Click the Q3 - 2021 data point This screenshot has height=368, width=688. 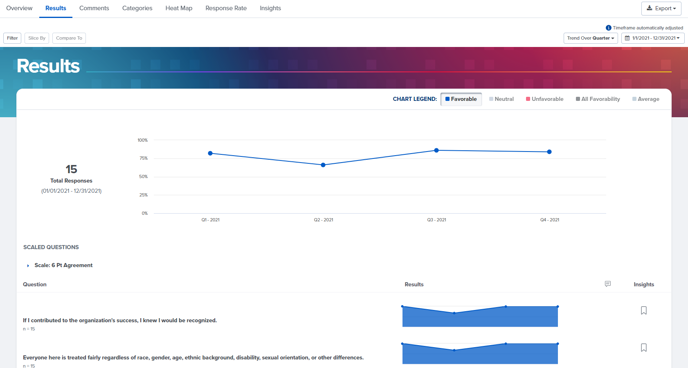[x=436, y=150]
